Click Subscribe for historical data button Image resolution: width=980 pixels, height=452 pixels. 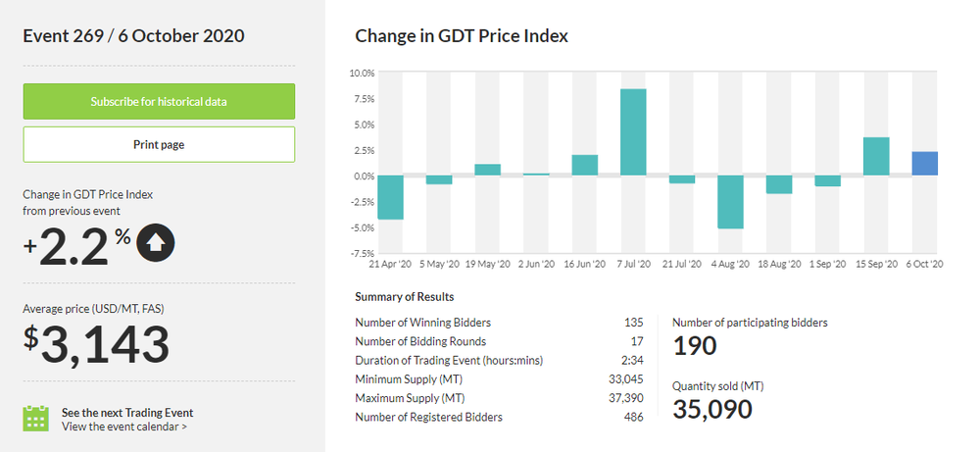click(x=159, y=102)
